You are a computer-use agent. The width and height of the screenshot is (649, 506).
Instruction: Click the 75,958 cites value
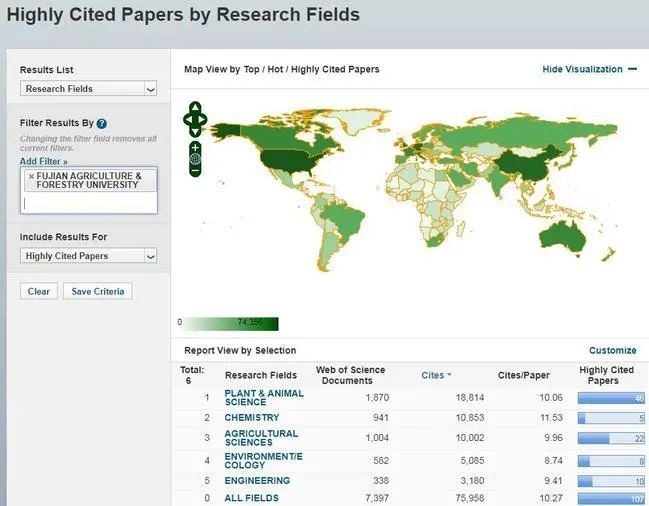(x=470, y=498)
